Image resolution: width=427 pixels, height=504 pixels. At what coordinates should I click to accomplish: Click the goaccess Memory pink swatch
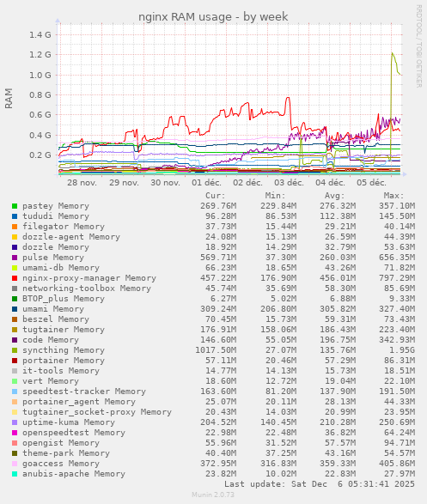pos(15,464)
